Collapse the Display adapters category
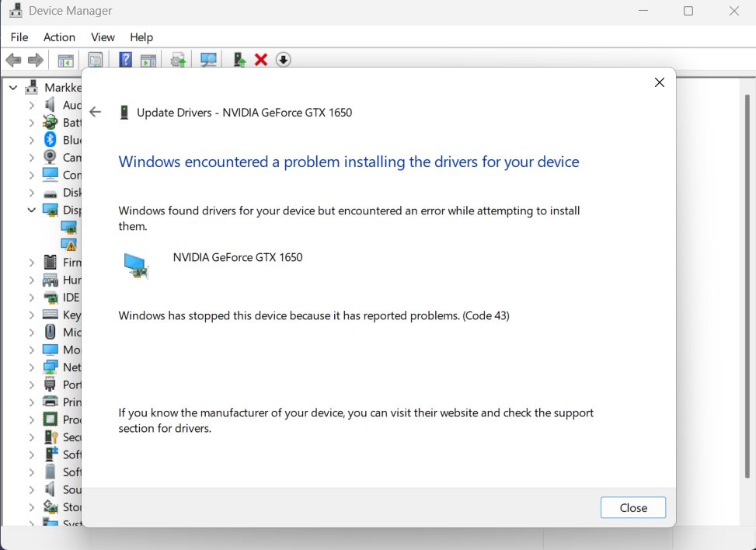Viewport: 756px width, 550px height. tap(31, 210)
